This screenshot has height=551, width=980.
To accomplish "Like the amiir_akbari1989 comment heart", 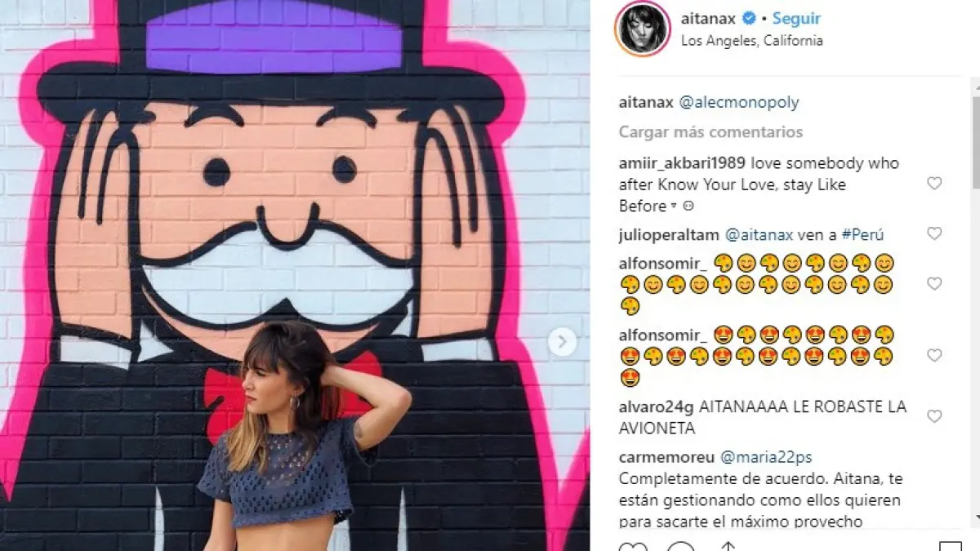I will pos(934,184).
